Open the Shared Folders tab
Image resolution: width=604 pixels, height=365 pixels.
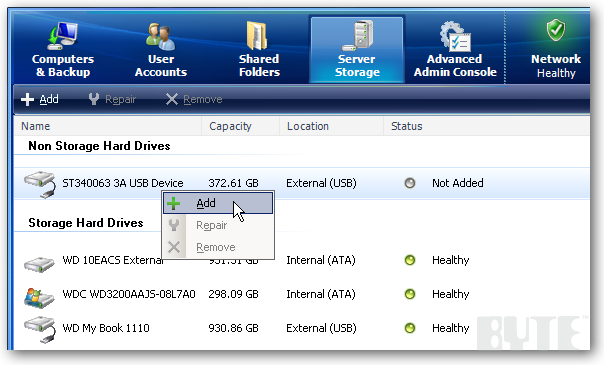[x=259, y=50]
